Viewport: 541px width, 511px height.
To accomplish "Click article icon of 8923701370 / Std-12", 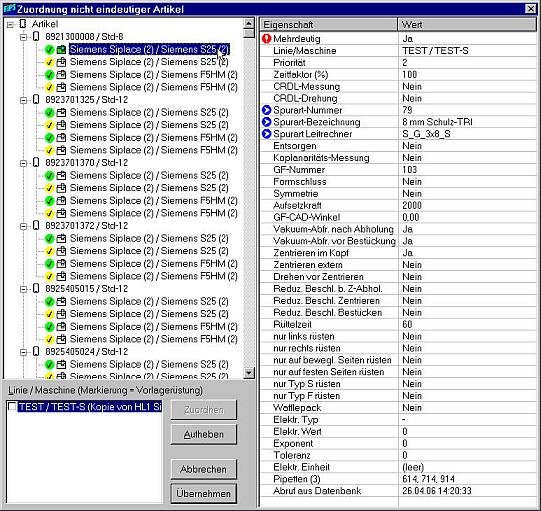I will [x=36, y=163].
